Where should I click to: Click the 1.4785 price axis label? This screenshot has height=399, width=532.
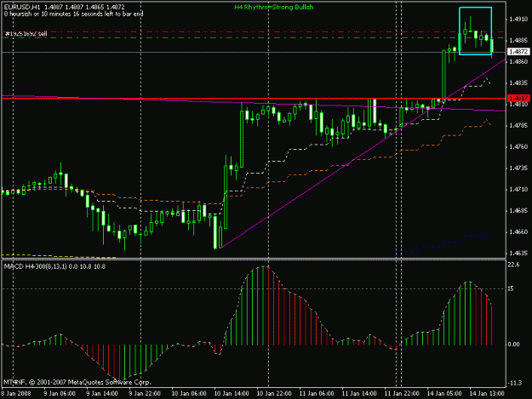tap(518, 126)
